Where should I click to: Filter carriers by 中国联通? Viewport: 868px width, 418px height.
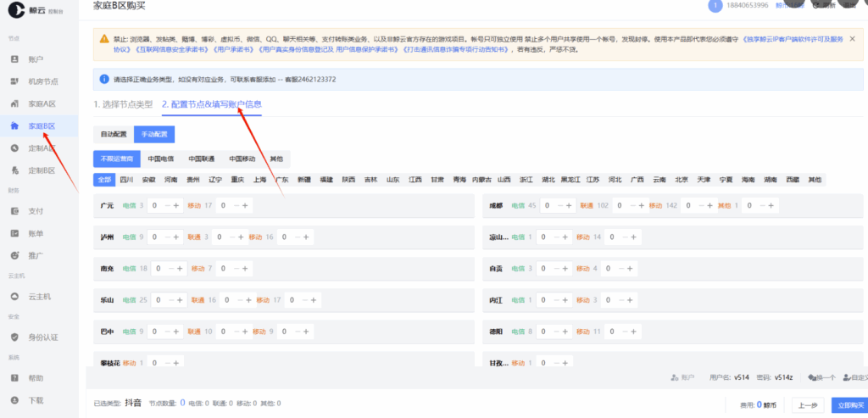(x=202, y=159)
